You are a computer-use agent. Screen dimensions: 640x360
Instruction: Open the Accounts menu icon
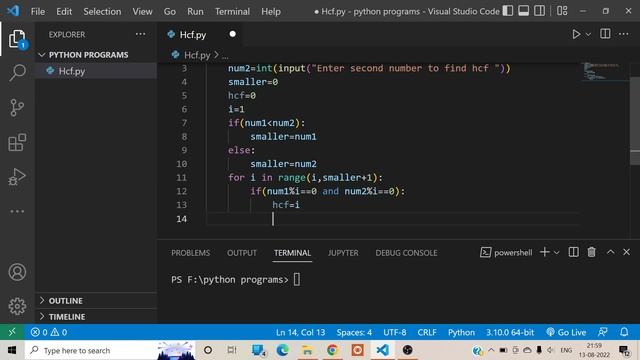coord(17,272)
